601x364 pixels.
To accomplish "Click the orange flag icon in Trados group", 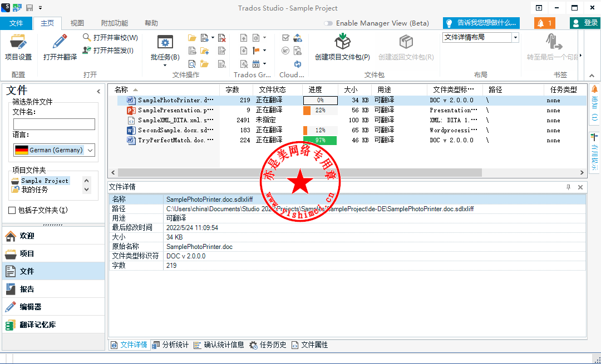I will (x=256, y=51).
